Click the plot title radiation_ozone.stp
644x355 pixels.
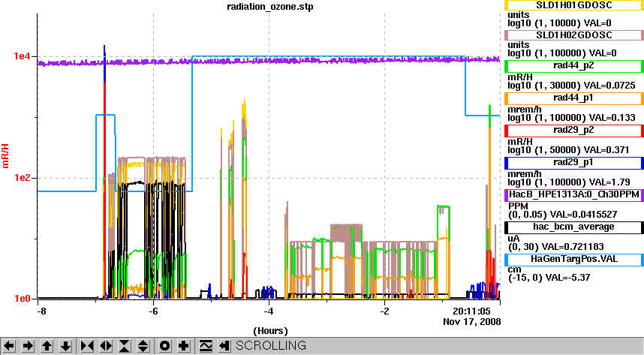coord(270,7)
